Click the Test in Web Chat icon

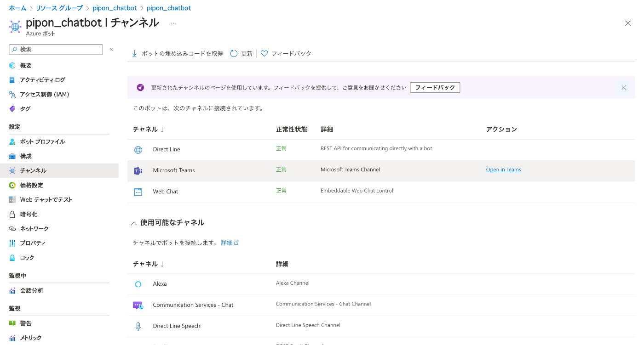pos(12,200)
